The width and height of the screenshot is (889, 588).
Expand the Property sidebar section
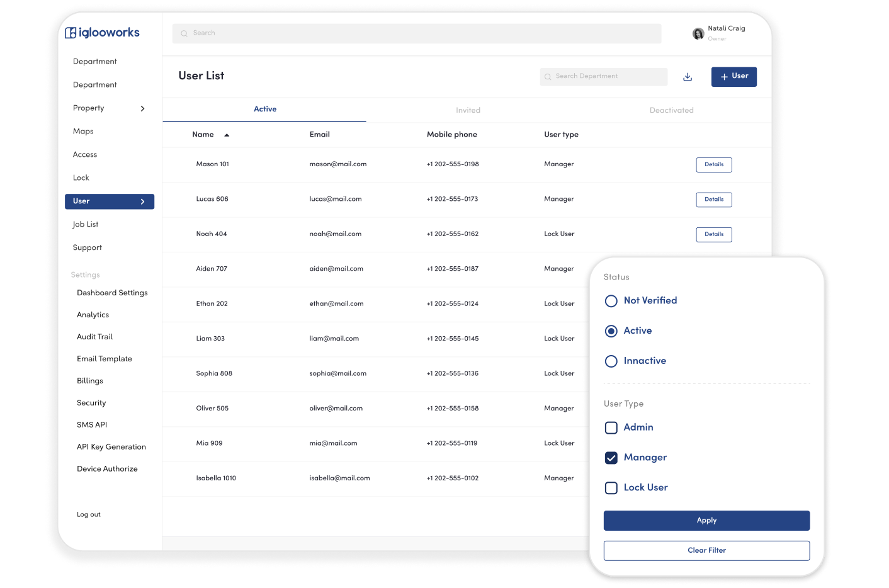coord(109,108)
